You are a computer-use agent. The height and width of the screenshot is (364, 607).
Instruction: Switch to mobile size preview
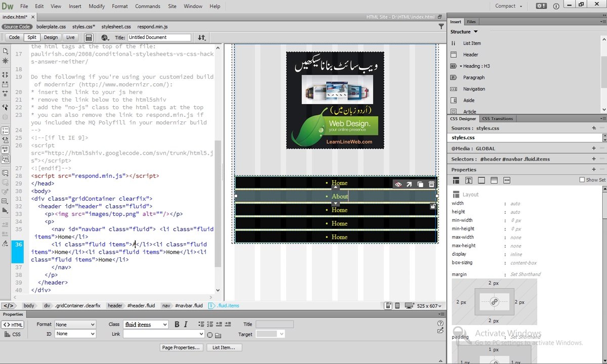click(x=388, y=305)
